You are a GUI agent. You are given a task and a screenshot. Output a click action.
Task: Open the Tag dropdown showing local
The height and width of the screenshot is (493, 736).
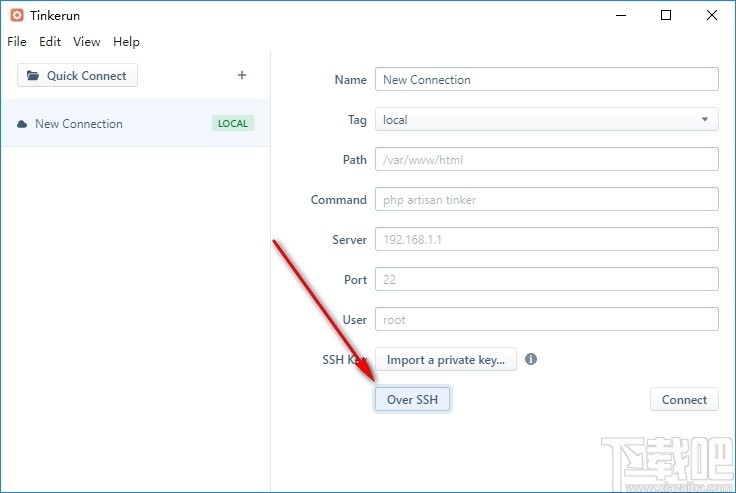547,119
